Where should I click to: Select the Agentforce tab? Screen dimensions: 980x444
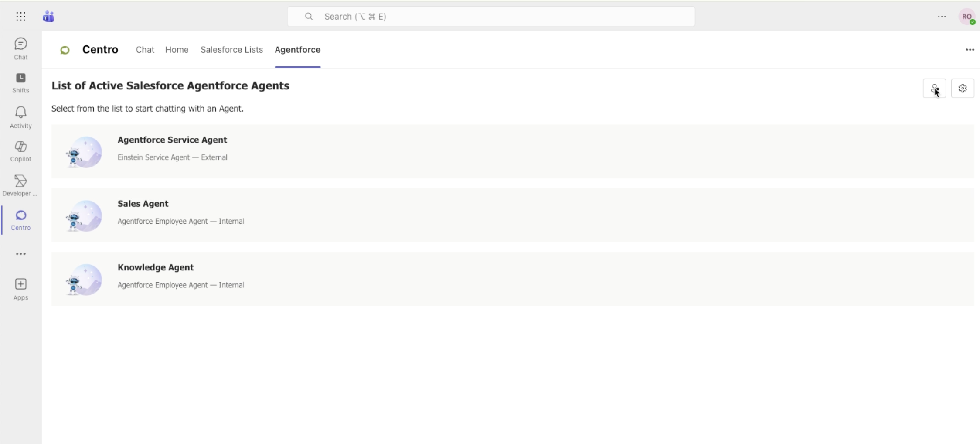[298, 50]
